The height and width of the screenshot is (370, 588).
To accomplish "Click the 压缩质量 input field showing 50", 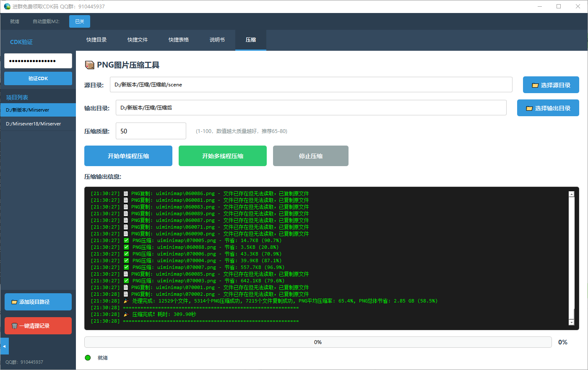I will click(151, 131).
